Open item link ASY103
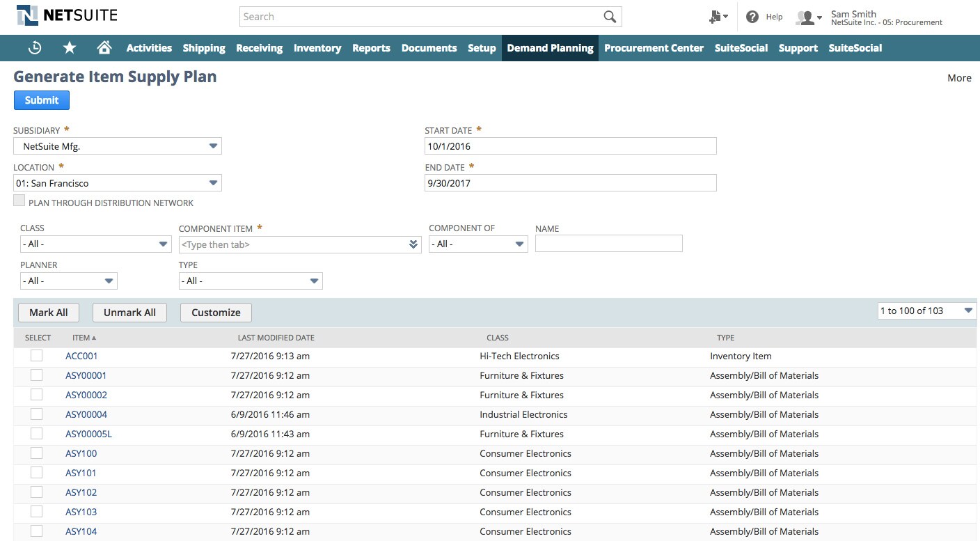 (81, 512)
